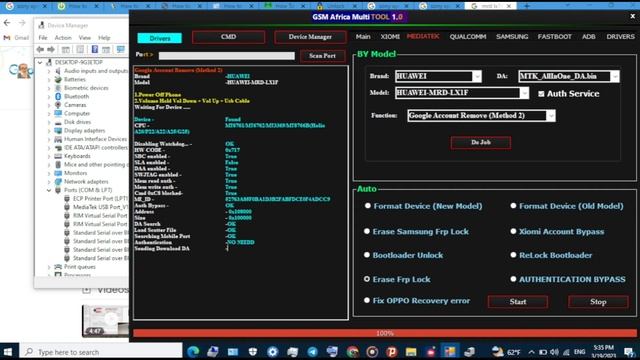The height and width of the screenshot is (360, 640).
Task: Click Network adapters icon in Device Manager
Action: [58, 182]
